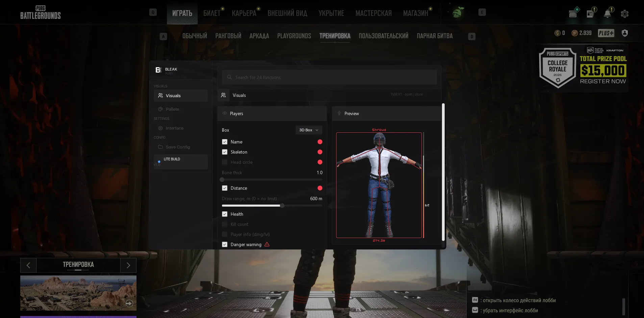Screen dimensions: 644x318
Task: Click the arrow icon on map thumbnail
Action: (129, 303)
